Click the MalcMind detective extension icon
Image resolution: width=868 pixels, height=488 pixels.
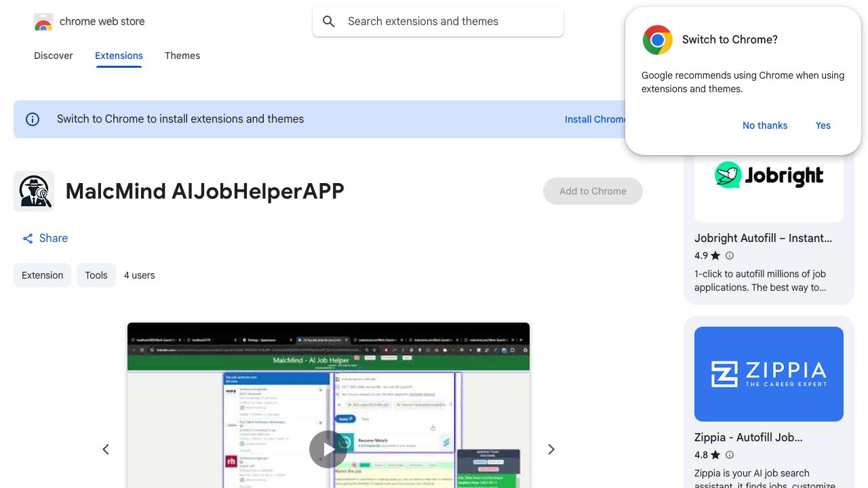click(x=34, y=191)
